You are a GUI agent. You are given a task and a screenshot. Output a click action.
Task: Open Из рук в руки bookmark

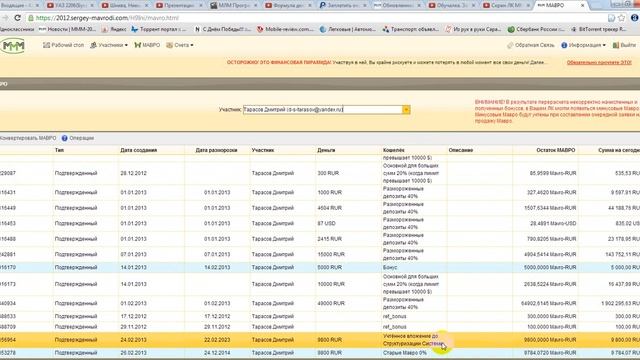pos(473,29)
